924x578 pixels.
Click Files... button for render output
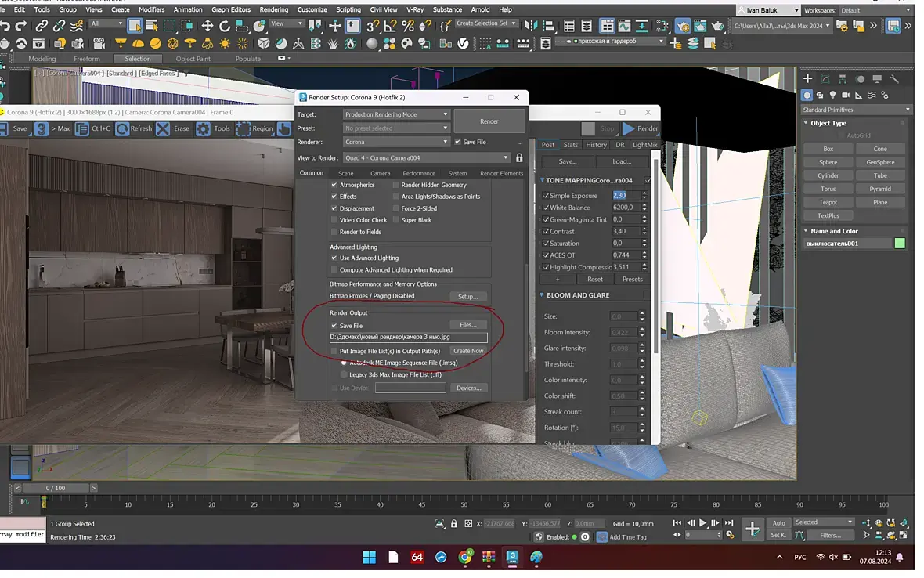click(468, 325)
